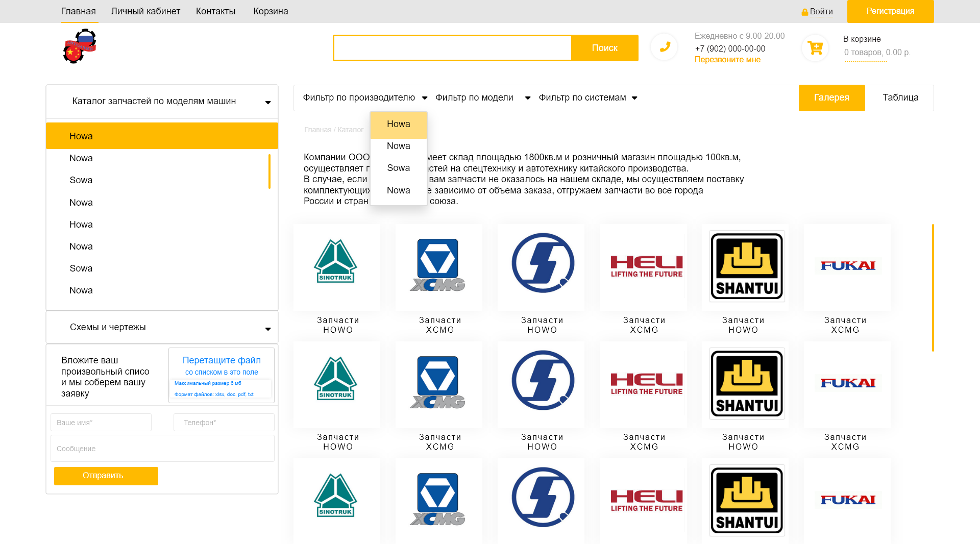Switch to the Галерея view tab
The height and width of the screenshot is (544, 980).
[x=831, y=97]
